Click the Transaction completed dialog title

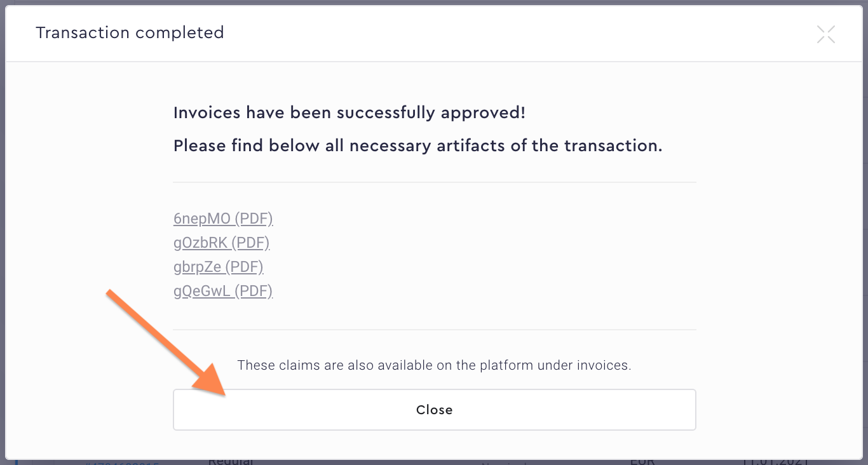coord(130,32)
